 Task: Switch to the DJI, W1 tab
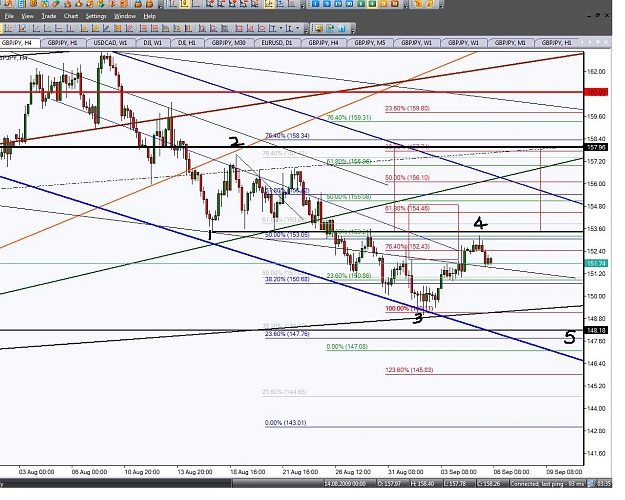click(x=153, y=42)
